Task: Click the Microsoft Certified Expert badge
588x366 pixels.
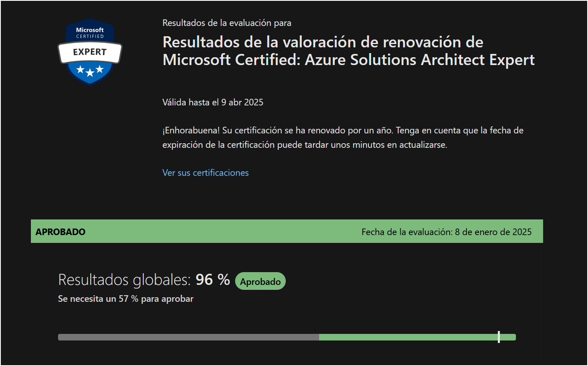Action: click(x=90, y=52)
